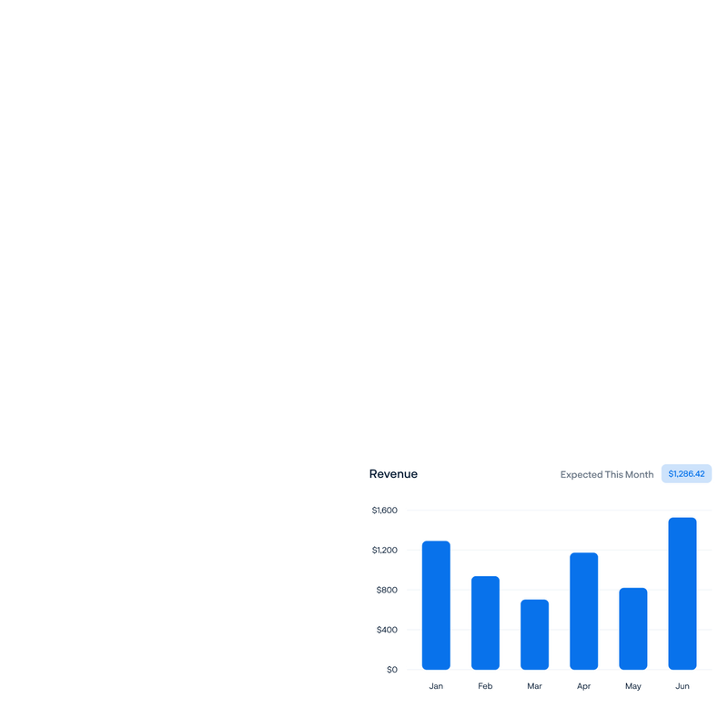Click the $1,286.42 expected amount badge

(686, 474)
